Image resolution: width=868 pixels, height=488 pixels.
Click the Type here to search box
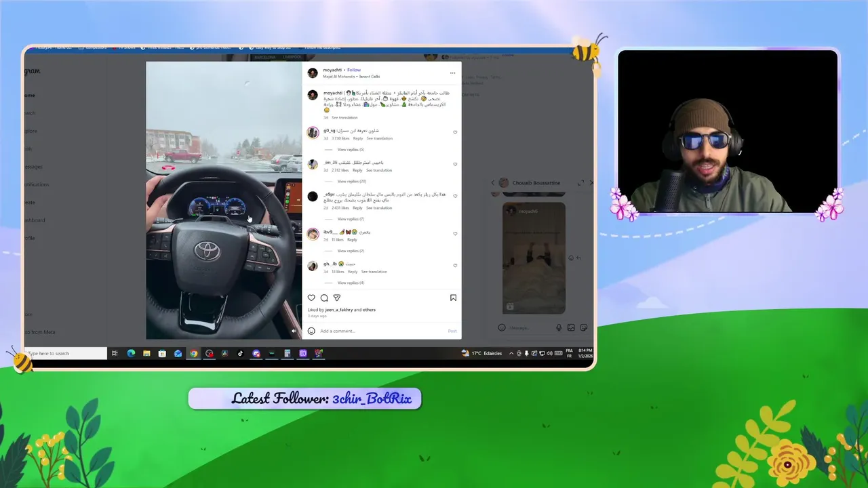[x=66, y=353]
